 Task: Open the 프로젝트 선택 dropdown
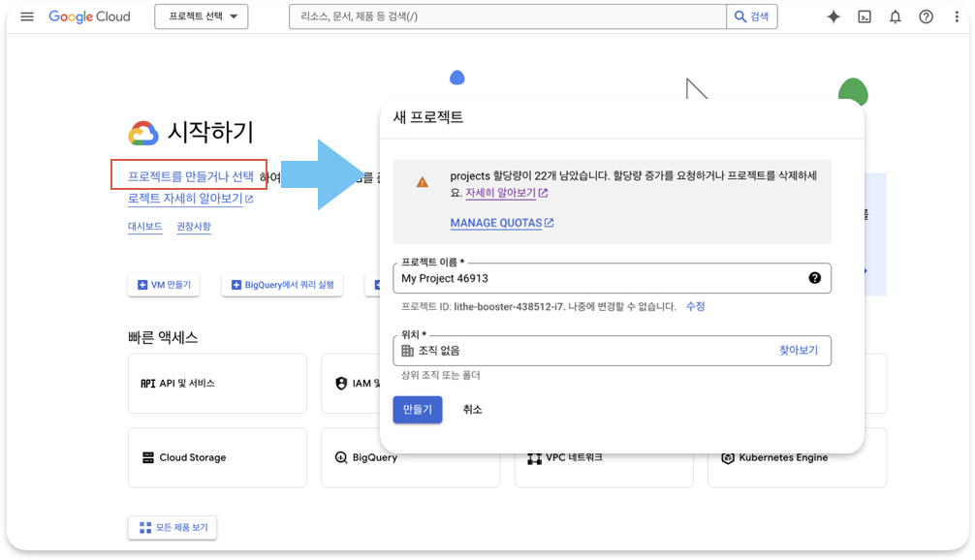click(x=202, y=16)
